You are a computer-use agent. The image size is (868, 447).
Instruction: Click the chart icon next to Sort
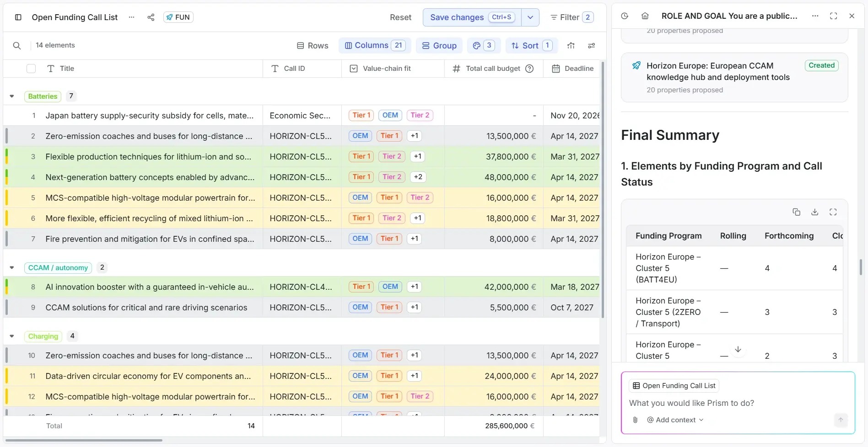click(571, 46)
